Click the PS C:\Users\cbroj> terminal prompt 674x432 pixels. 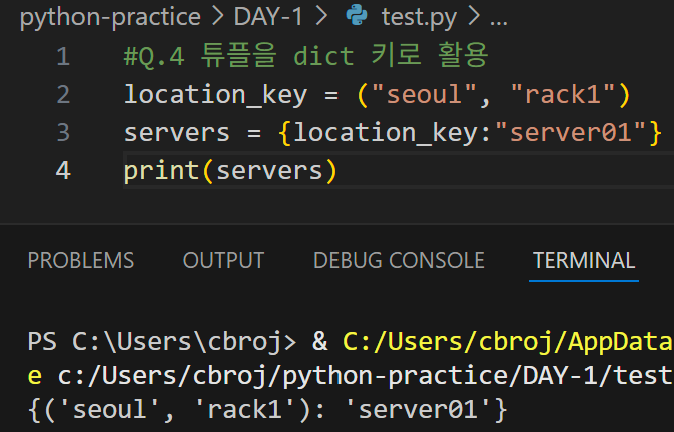pyautogui.click(x=162, y=342)
